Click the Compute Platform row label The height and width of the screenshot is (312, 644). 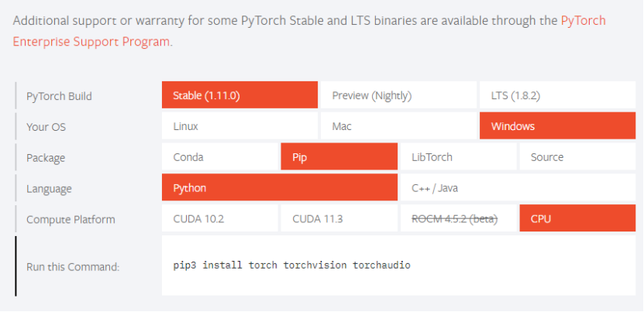[71, 220]
